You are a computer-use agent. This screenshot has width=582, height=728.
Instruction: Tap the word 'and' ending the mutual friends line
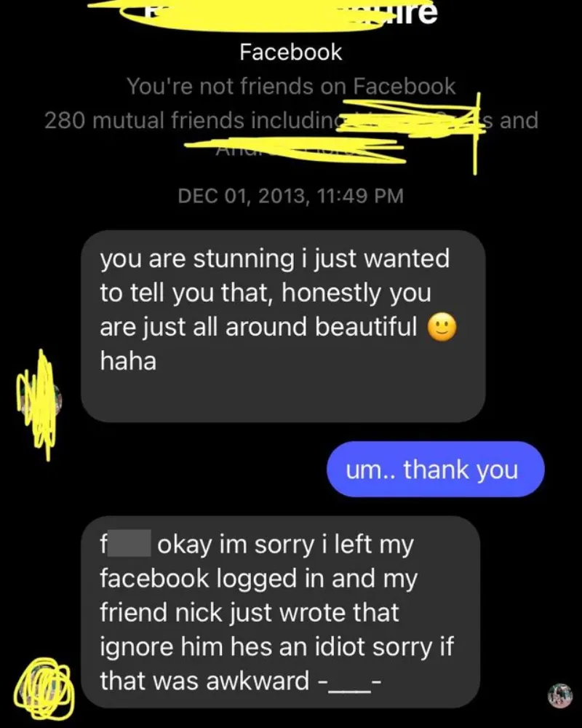point(519,120)
